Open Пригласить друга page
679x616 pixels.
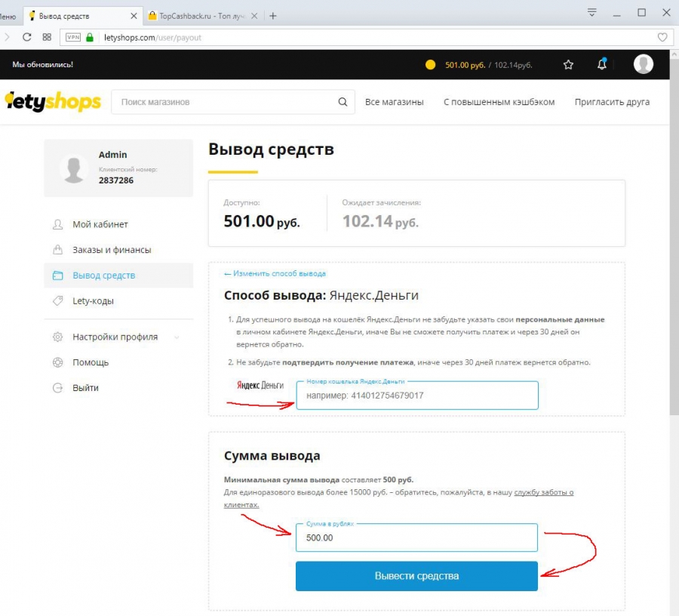pos(612,102)
